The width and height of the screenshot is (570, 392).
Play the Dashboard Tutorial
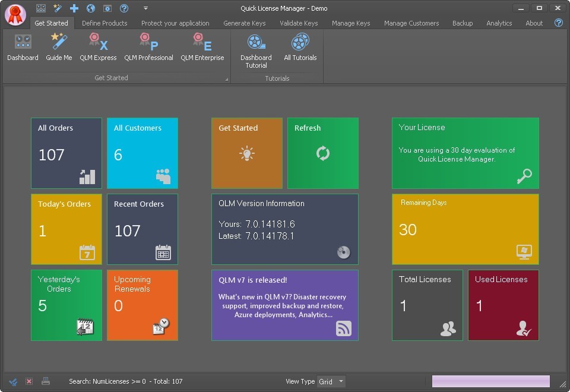(256, 51)
